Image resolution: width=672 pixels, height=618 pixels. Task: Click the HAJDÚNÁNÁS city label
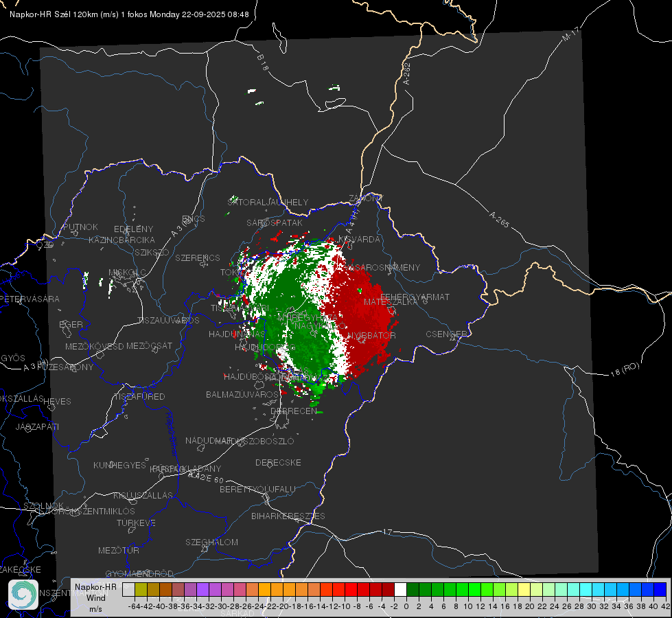click(237, 334)
